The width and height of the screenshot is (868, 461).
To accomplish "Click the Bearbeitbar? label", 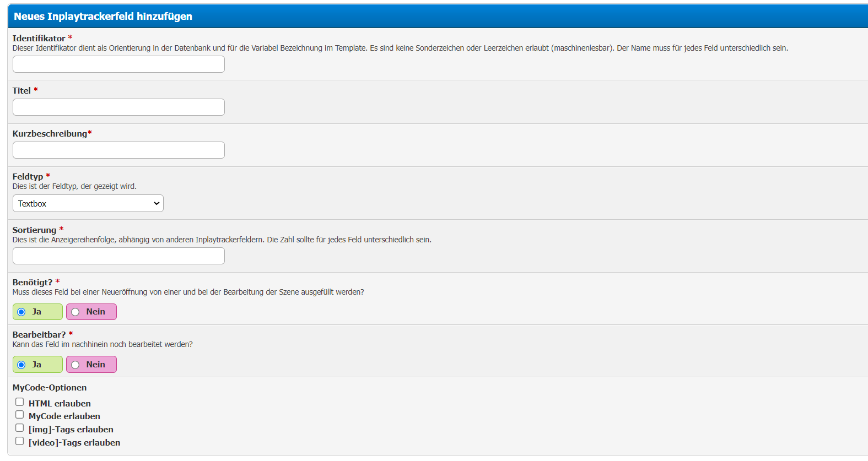I will click(39, 334).
